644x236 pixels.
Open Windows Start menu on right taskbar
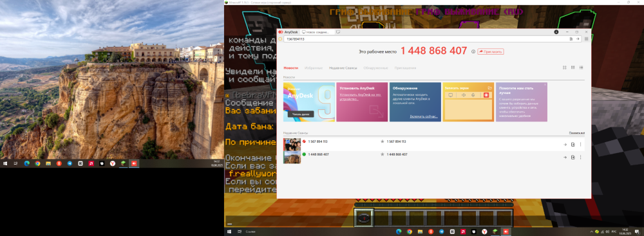(229, 231)
